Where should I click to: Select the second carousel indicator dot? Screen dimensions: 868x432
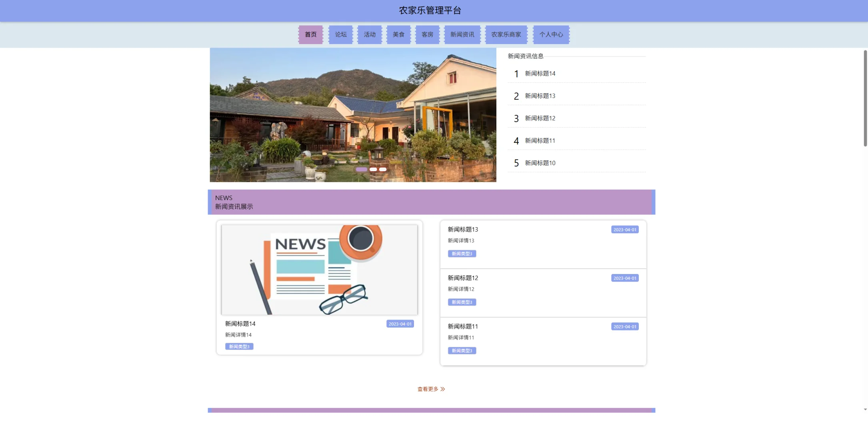[x=373, y=169]
